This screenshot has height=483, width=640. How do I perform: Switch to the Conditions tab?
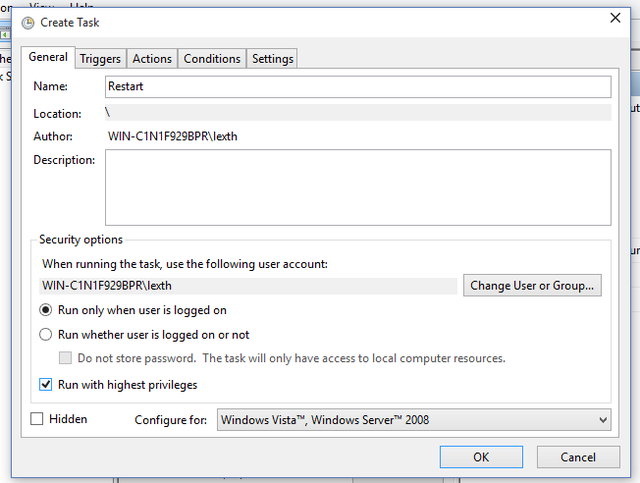pos(212,59)
